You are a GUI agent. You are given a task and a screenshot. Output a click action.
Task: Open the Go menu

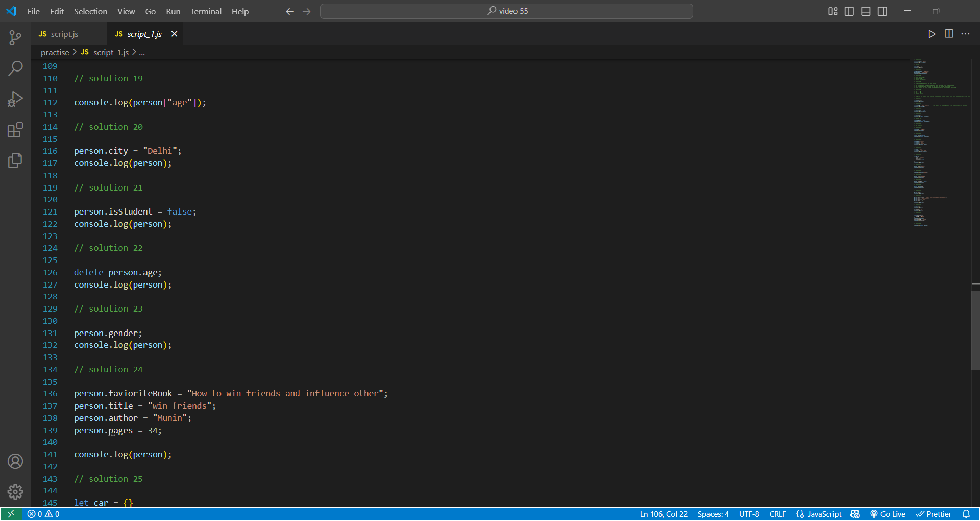point(151,11)
